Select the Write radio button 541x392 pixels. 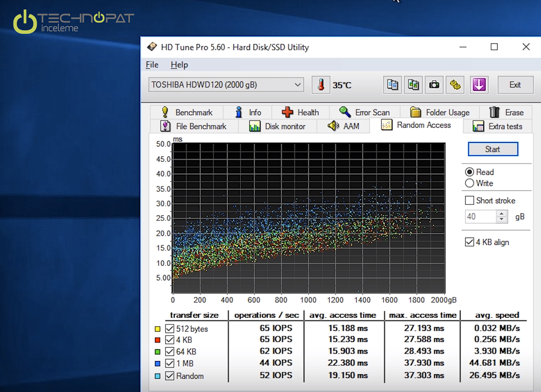click(470, 183)
